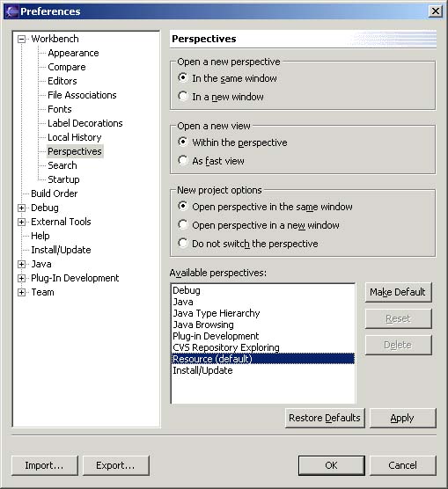Image resolution: width=448 pixels, height=489 pixels.
Task: Click the Export... button
Action: (116, 465)
